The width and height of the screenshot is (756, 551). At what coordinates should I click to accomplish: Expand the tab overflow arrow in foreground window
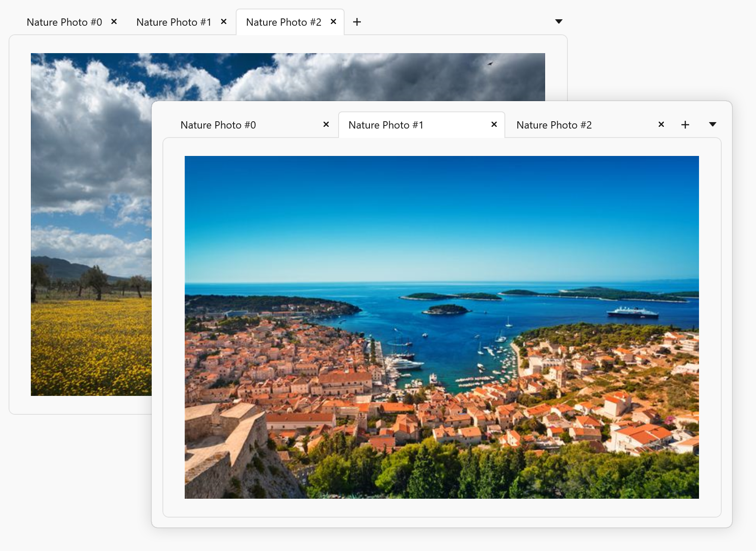[713, 125]
